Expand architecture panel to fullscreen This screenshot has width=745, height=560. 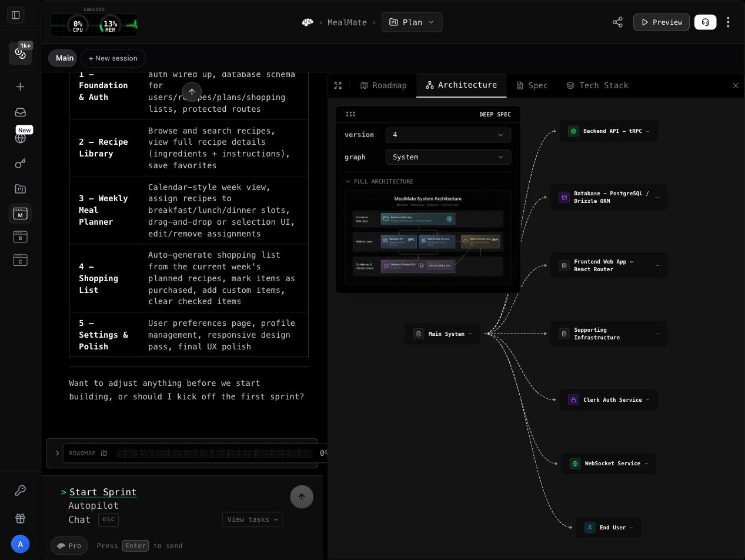coord(338,86)
